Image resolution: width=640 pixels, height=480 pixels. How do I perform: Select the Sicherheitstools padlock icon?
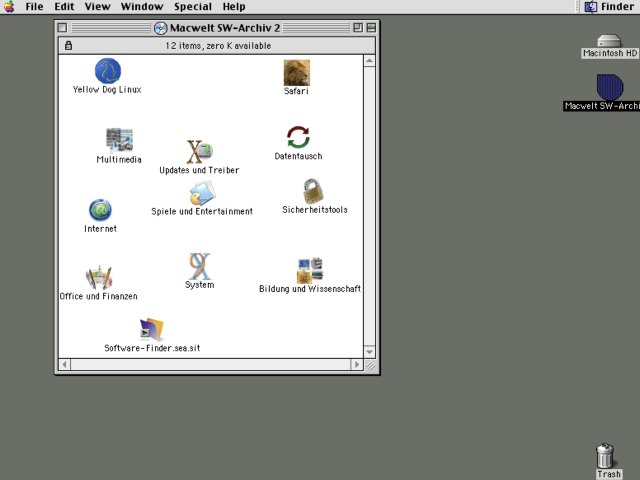(x=313, y=191)
